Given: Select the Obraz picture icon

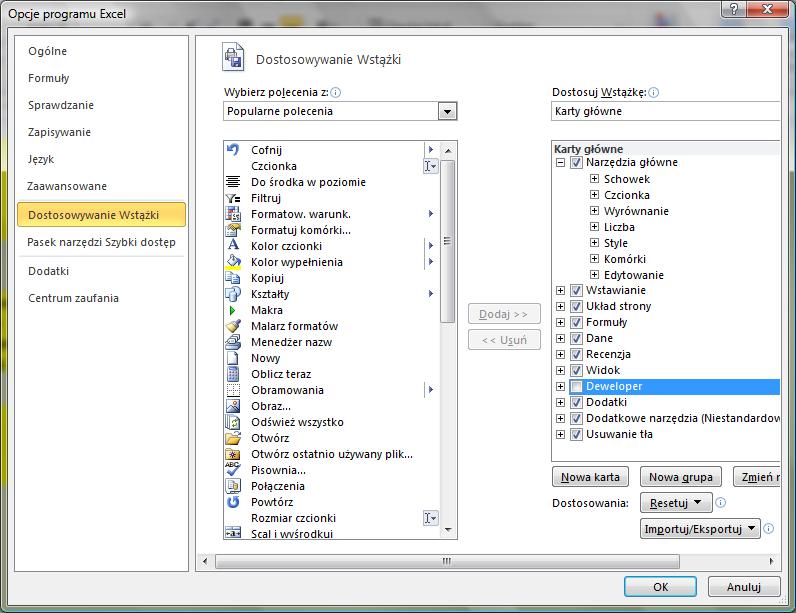Looking at the screenshot, I should (x=233, y=406).
